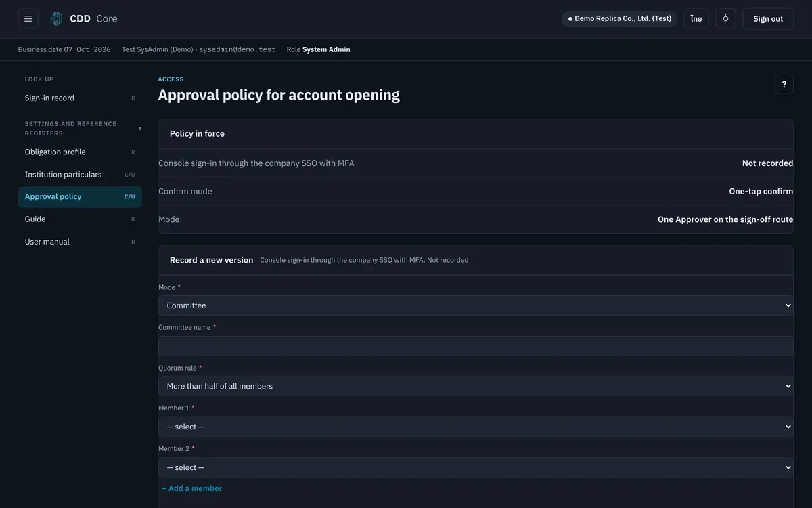Click the 'Approval policy for account opening' title
The width and height of the screenshot is (812, 508).
click(x=279, y=95)
